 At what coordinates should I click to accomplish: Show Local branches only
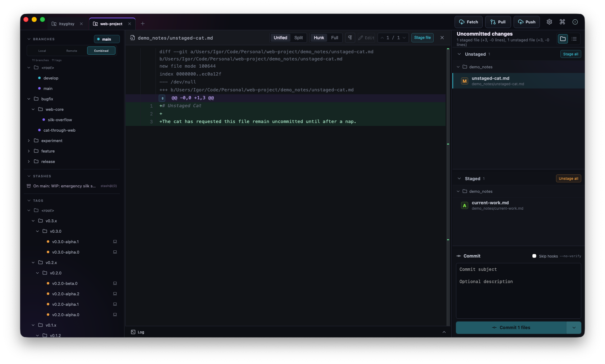point(42,51)
